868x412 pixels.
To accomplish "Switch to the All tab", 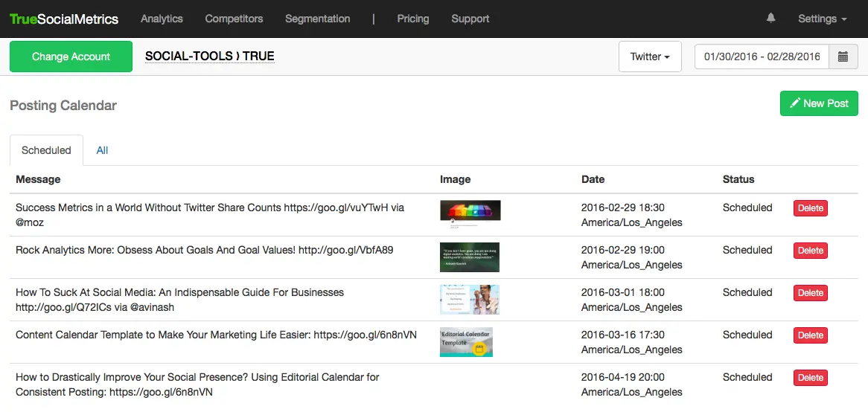I will click(102, 150).
